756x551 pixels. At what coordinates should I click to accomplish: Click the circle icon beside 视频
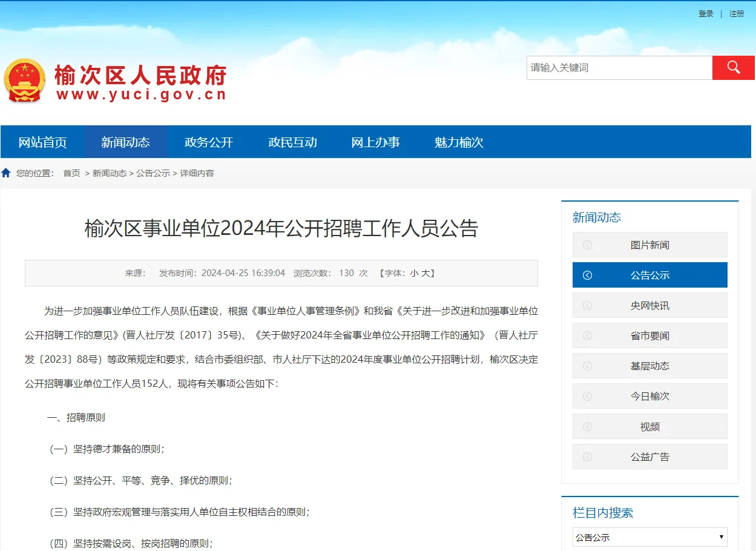[x=587, y=426]
